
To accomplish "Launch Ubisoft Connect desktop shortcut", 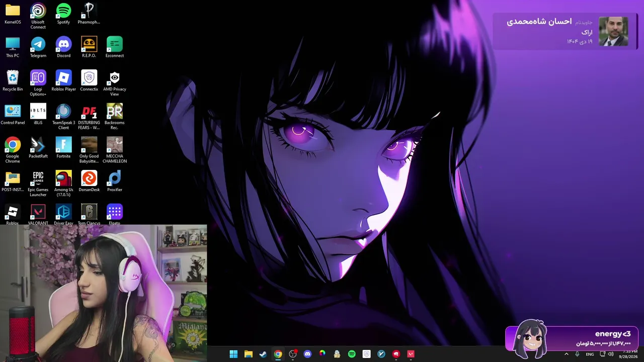I will click(38, 16).
